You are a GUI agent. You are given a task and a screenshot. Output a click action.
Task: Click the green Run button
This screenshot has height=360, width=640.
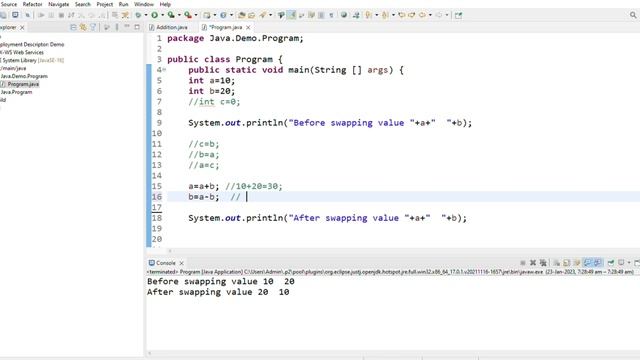coord(155,15)
